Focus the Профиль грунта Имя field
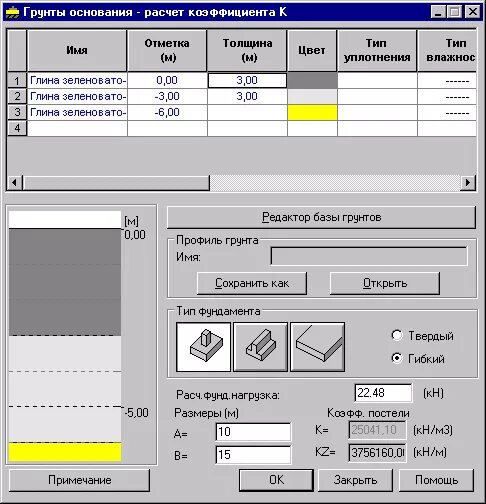Viewport: 486px width, 504px height. [x=369, y=256]
